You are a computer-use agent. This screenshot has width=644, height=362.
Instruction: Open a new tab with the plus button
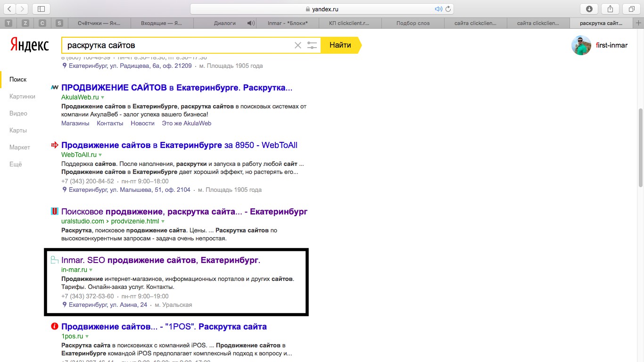(x=638, y=23)
